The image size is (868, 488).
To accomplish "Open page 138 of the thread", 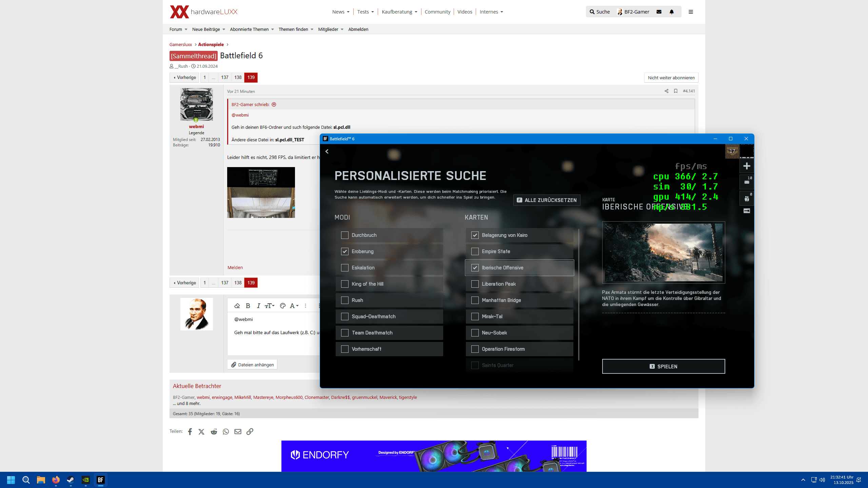I will pyautogui.click(x=238, y=78).
